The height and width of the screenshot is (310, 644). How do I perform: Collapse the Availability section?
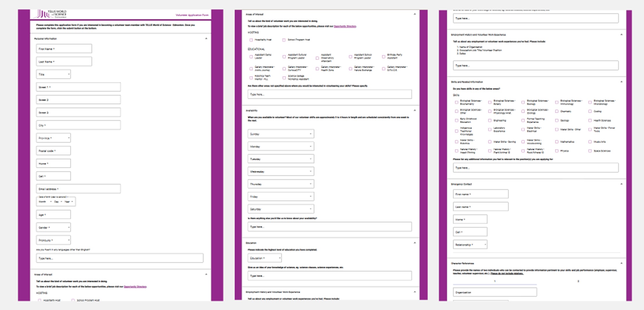coord(415,111)
